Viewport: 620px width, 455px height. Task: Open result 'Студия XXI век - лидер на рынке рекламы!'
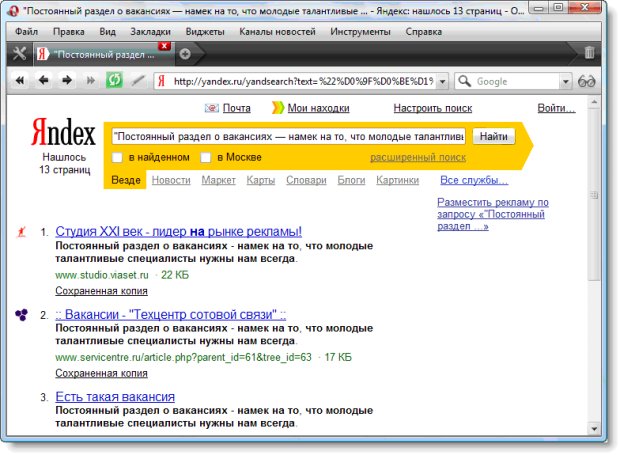pyautogui.click(x=179, y=231)
